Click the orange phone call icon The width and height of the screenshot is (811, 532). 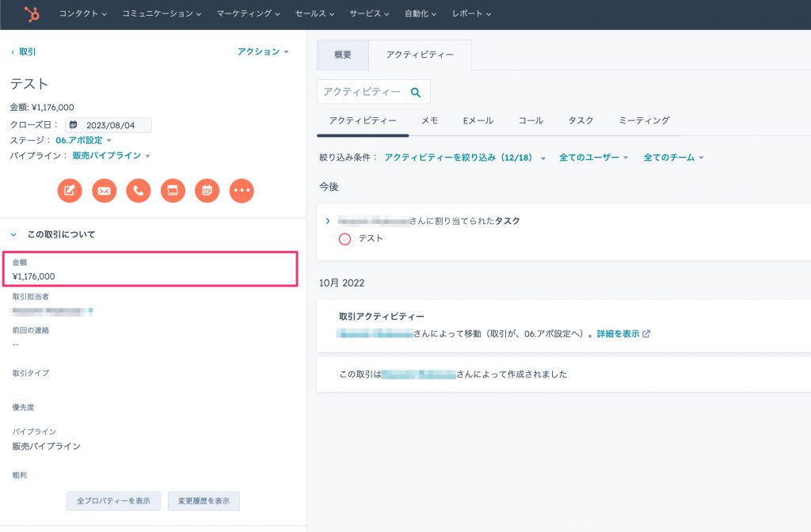[x=138, y=191]
